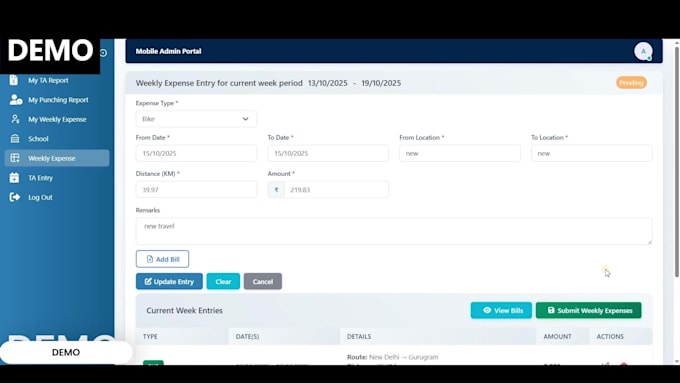Open the user avatar profile menu

pyautogui.click(x=643, y=51)
